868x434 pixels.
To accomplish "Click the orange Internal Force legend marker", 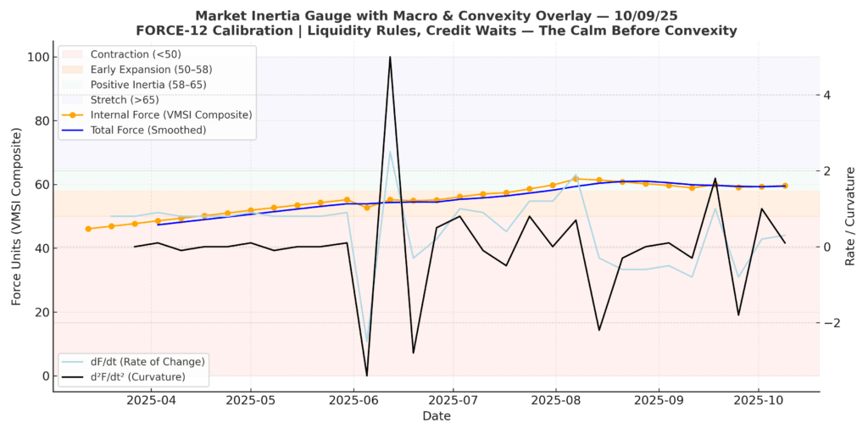I will click(x=72, y=114).
